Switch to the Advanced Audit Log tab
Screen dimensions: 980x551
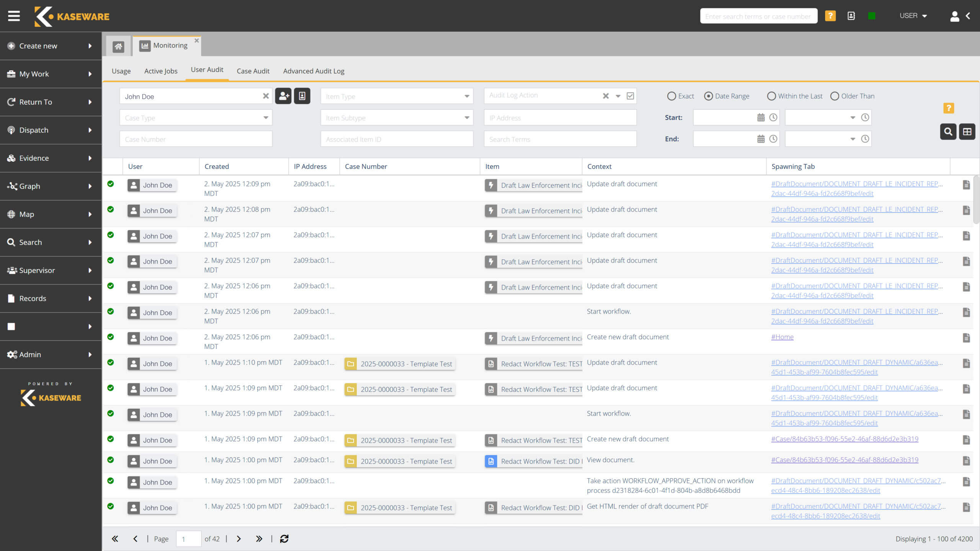click(314, 71)
